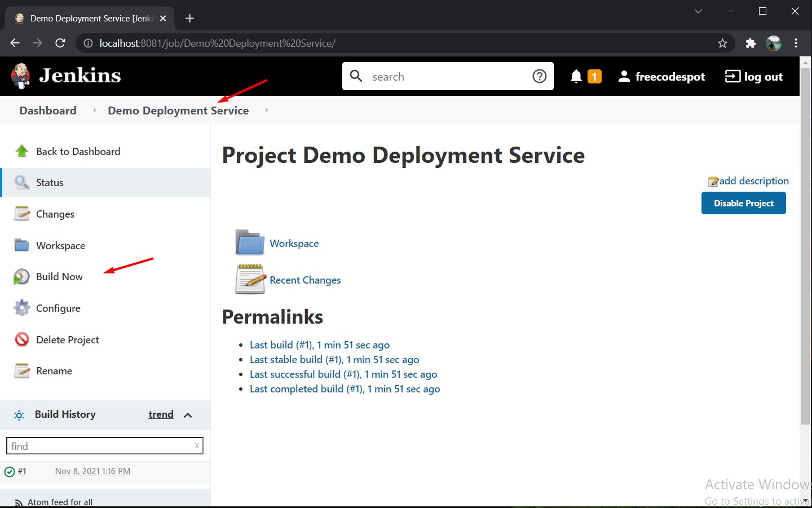The image size is (812, 508).
Task: Open Configure via the gear icon
Action: [21, 308]
